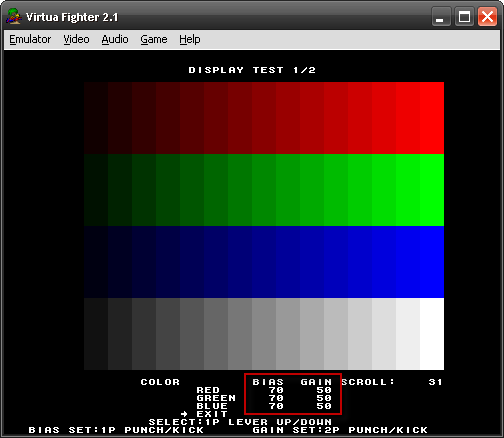Click the Virtua Fighter app icon in title bar
504x438 pixels.
pos(14,16)
